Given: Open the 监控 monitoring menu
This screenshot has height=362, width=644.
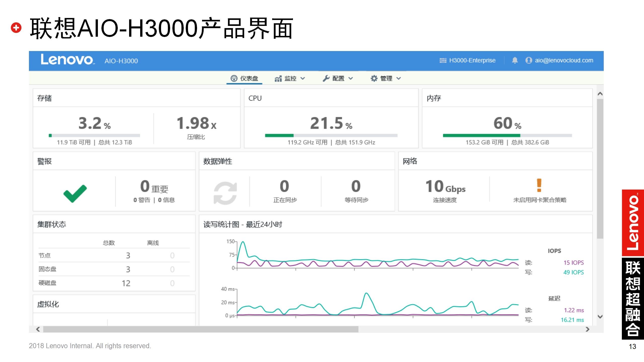Looking at the screenshot, I should 290,78.
